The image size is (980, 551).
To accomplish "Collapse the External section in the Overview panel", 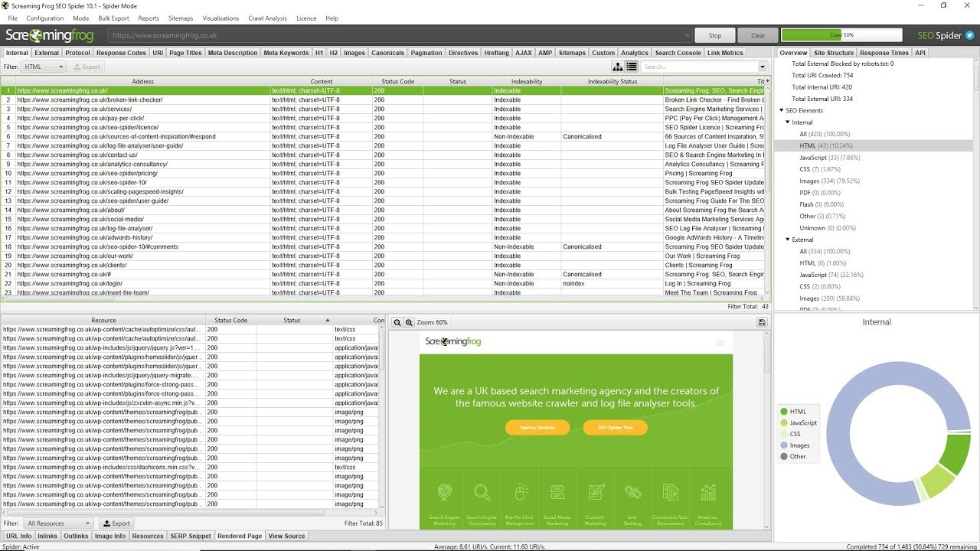I will click(x=786, y=240).
